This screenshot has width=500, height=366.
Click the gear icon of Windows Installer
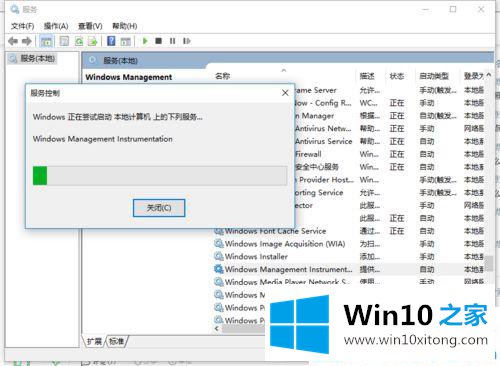tap(219, 256)
